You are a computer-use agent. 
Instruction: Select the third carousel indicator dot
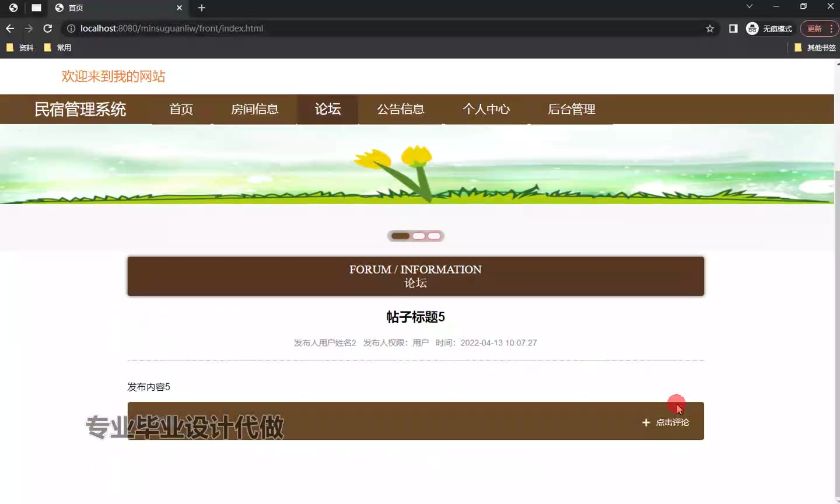434,236
